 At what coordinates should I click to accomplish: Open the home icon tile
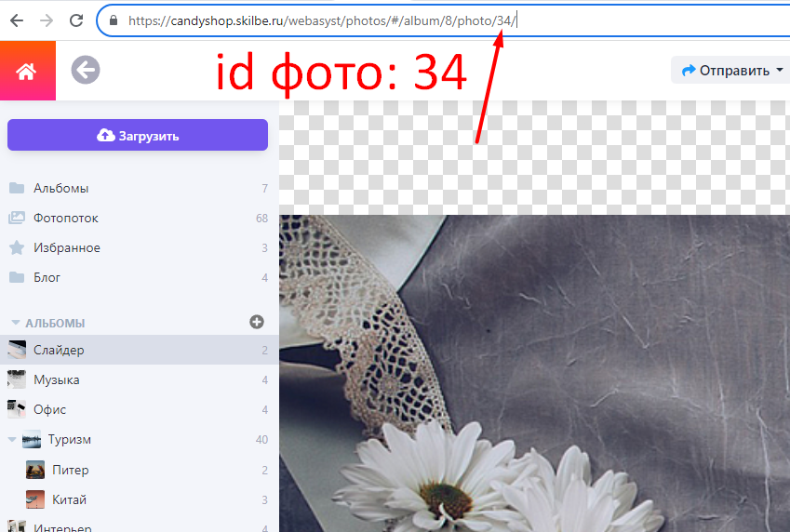(27, 71)
